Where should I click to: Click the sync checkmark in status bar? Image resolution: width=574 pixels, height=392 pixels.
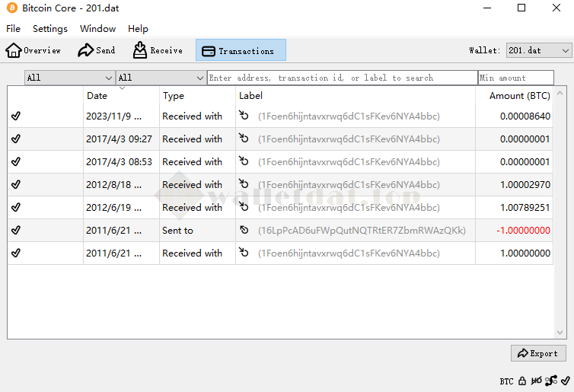click(565, 381)
